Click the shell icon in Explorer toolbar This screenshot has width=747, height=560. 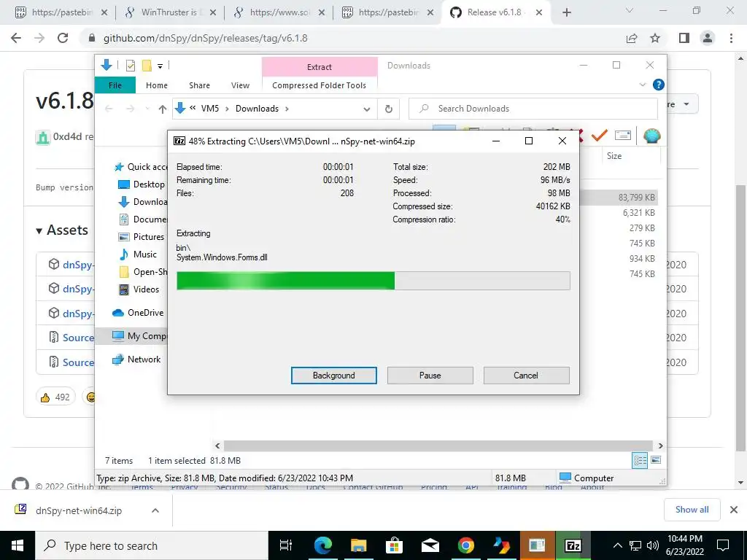[x=651, y=136]
